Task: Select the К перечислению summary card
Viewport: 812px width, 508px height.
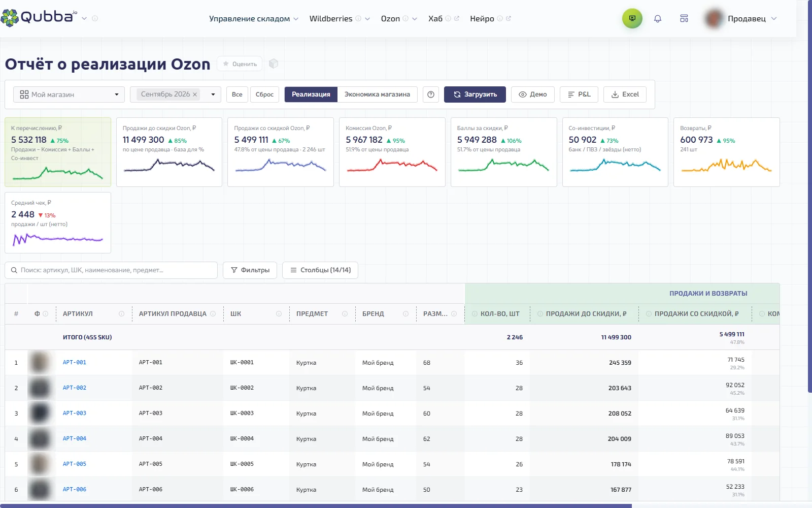Action: [58, 152]
